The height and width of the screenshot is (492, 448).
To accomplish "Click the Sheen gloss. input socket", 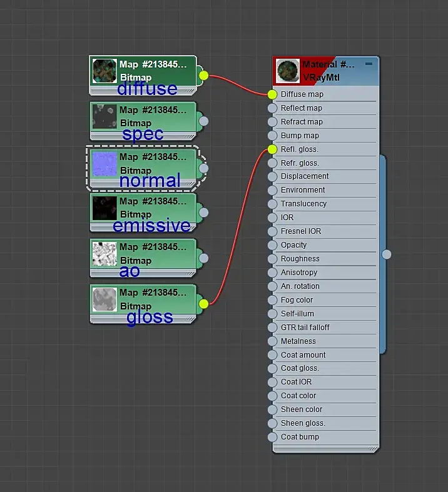I will [x=273, y=423].
